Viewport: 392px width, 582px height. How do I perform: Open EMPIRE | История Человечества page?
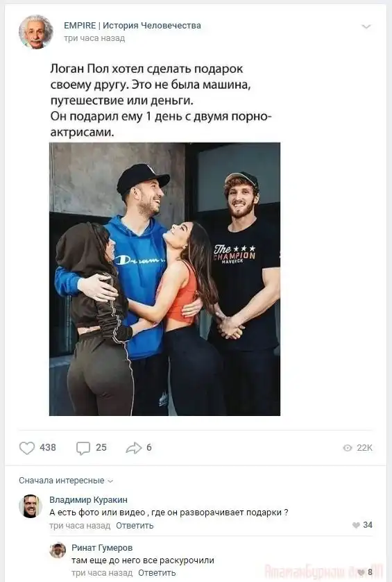tap(133, 25)
